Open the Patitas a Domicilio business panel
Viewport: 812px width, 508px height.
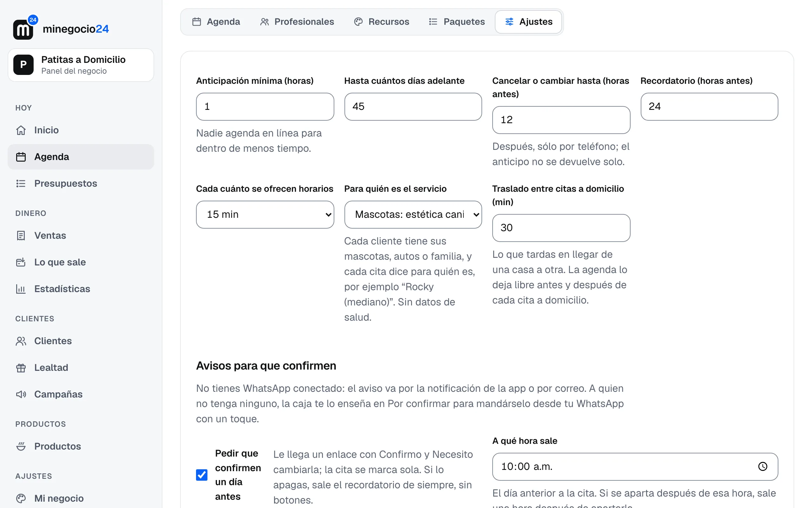[x=81, y=65]
